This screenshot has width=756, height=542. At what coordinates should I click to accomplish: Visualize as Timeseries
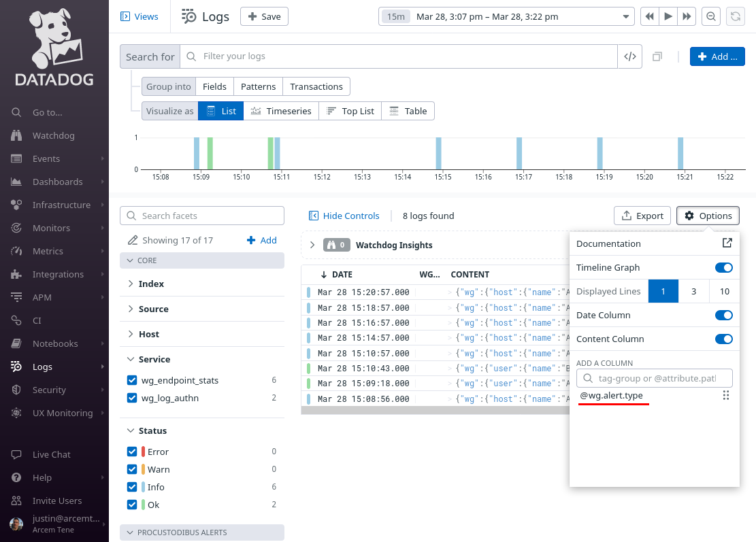(281, 111)
